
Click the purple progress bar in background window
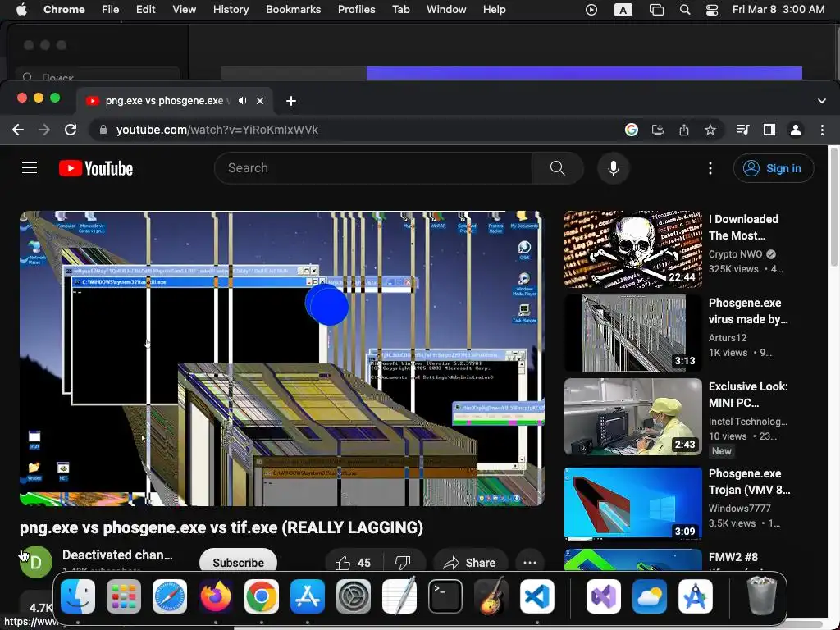[x=584, y=73]
